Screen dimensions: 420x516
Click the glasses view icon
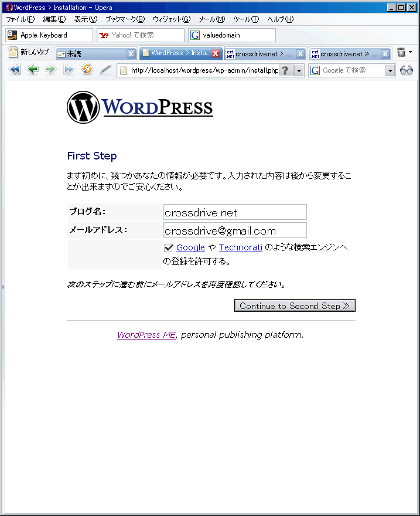coord(407,70)
